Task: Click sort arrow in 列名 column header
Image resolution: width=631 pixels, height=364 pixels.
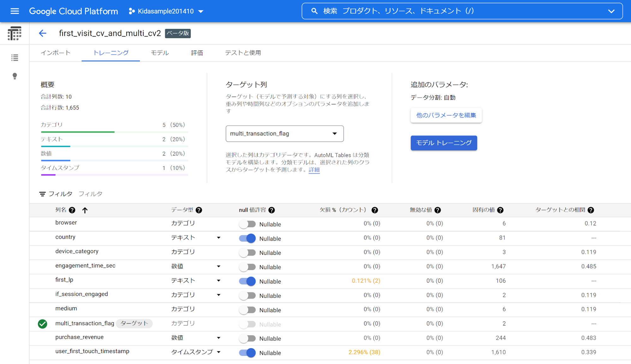Action: (85, 210)
